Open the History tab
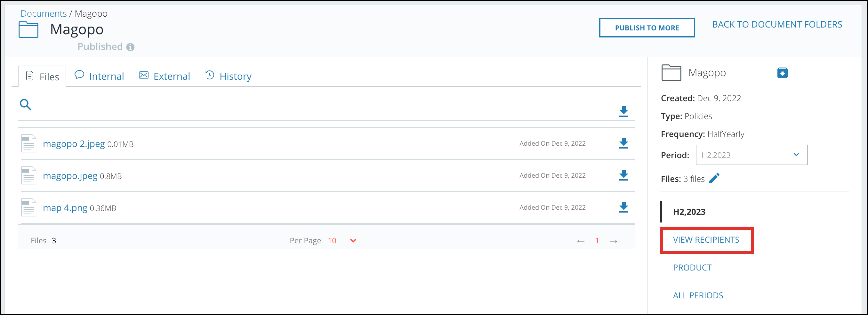Image resolution: width=868 pixels, height=315 pixels. [x=228, y=76]
